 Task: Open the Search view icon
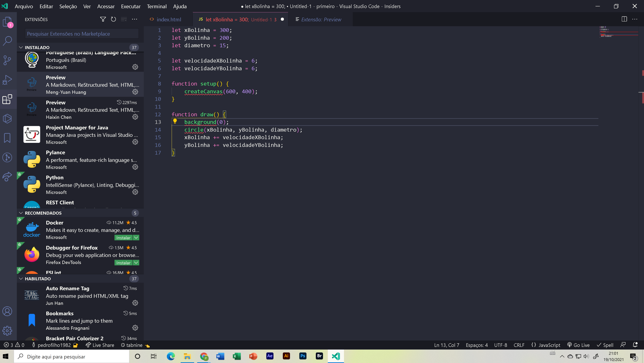tap(8, 41)
